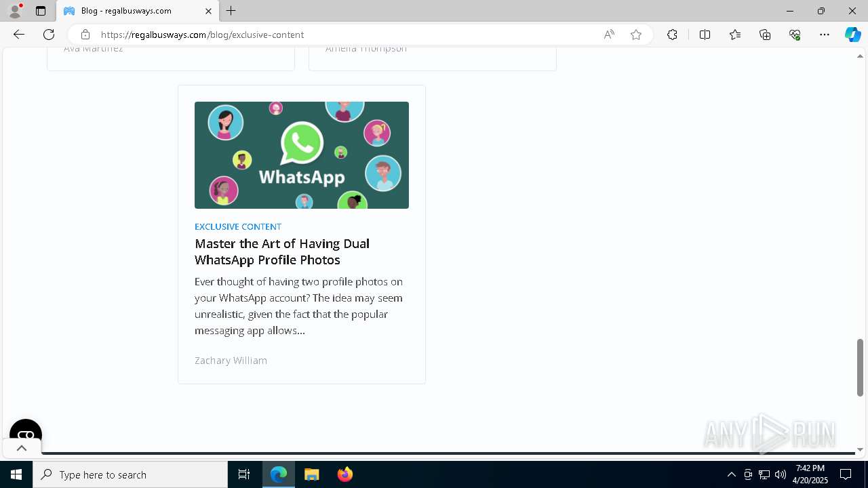Open the WhatsApp article thumbnail image

[302, 155]
